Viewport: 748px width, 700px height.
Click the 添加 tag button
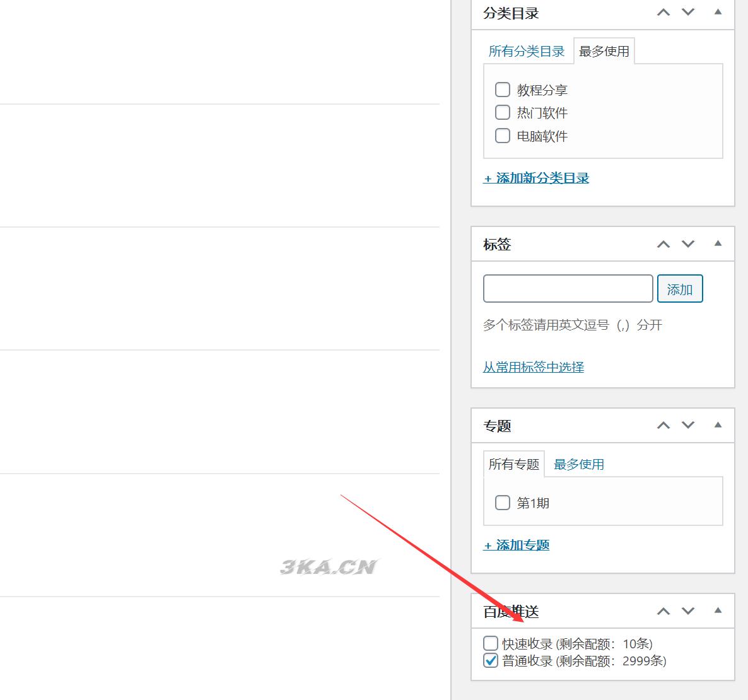(680, 288)
